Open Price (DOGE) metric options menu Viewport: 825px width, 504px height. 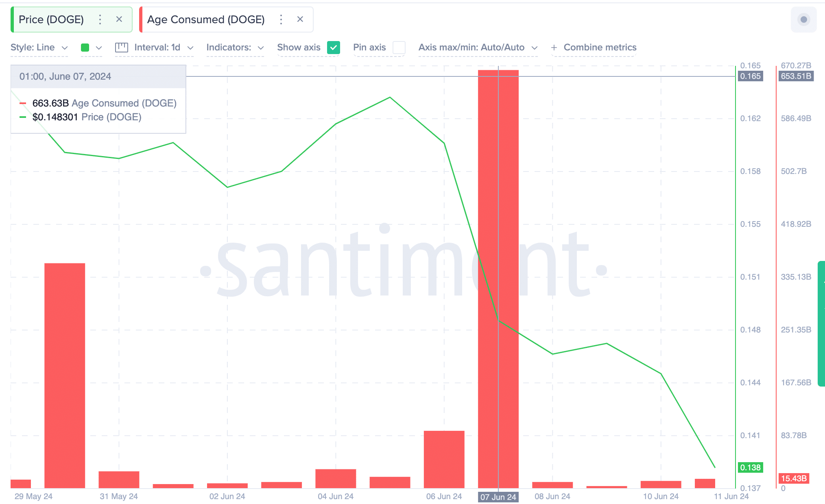[100, 20]
